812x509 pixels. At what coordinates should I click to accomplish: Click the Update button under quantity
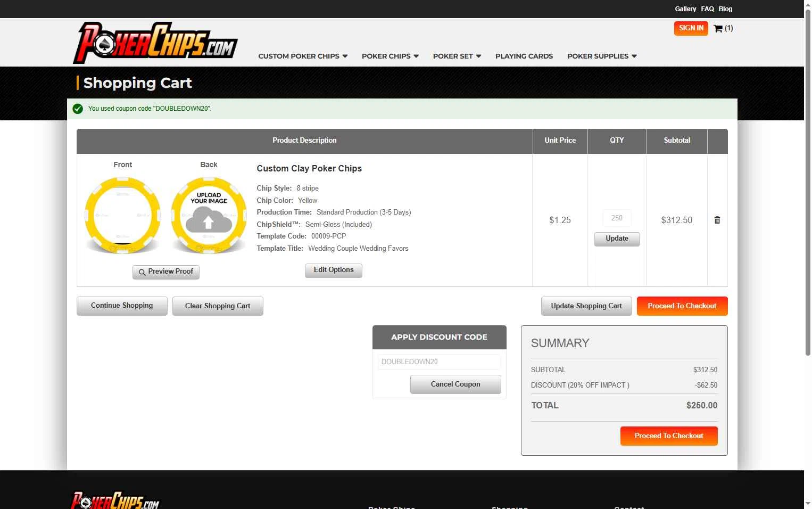tap(617, 239)
